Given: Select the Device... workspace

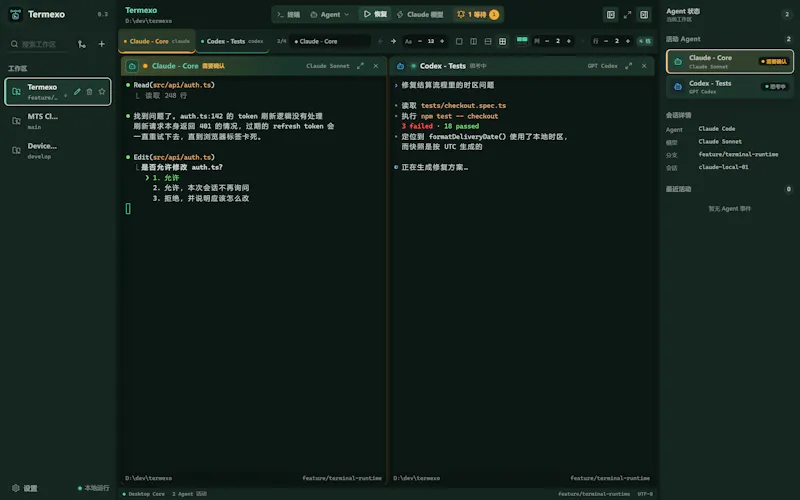Looking at the screenshot, I should (58, 151).
